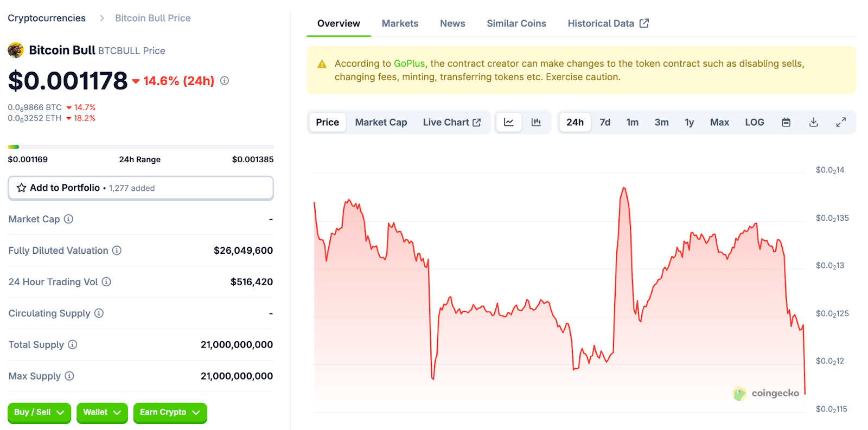Click Add to Portfolio button
This screenshot has height=430, width=868.
(141, 188)
